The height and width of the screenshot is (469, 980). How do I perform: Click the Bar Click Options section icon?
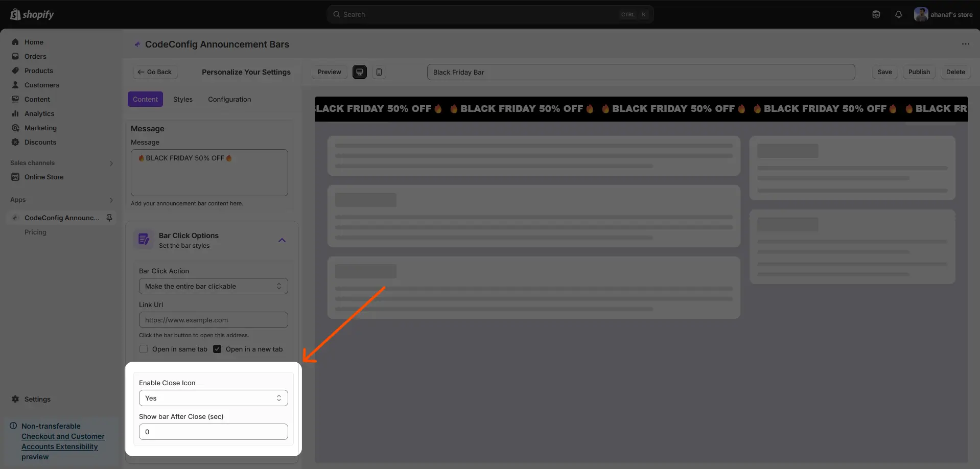click(x=144, y=240)
